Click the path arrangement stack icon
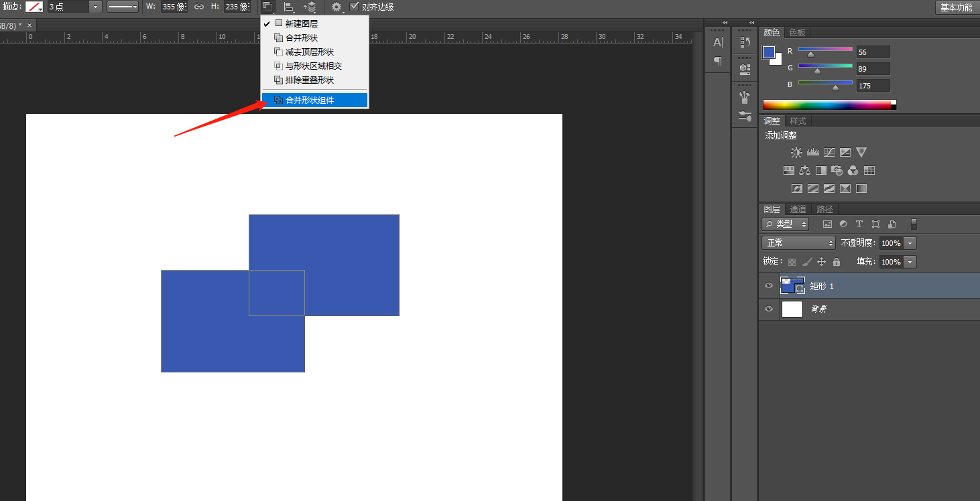Viewport: 980px width, 501px height. (x=310, y=7)
